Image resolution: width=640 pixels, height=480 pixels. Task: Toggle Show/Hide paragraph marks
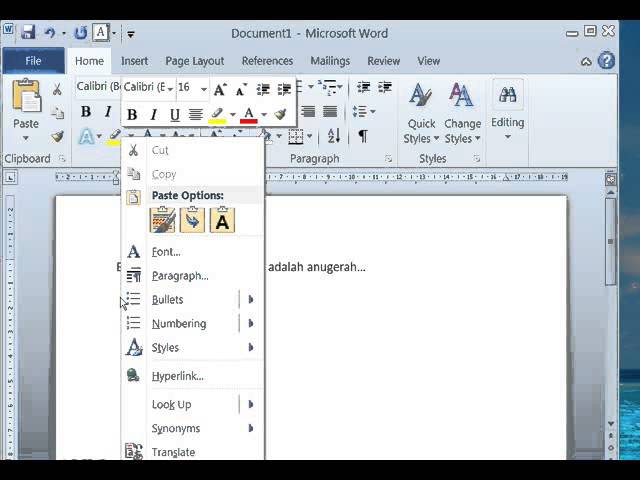click(x=363, y=136)
